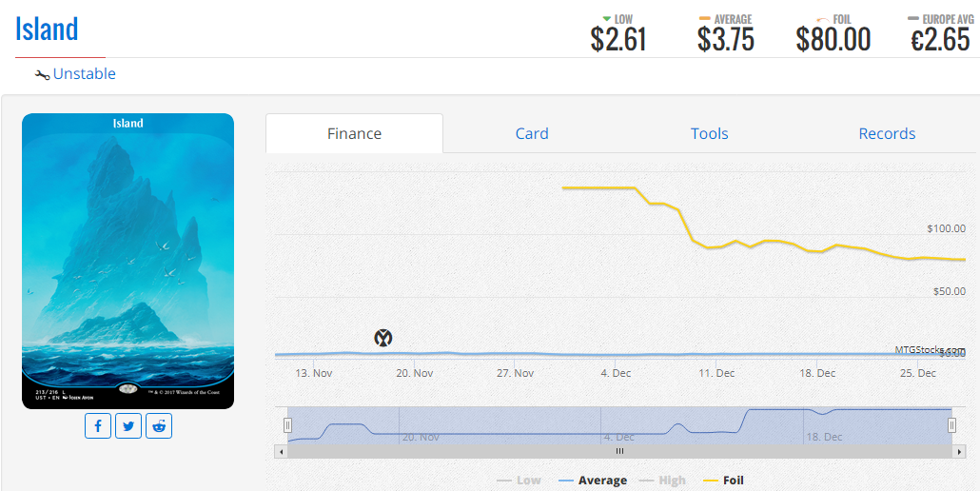The image size is (980, 491).
Task: Click the right range handle of navigator
Action: pyautogui.click(x=951, y=425)
